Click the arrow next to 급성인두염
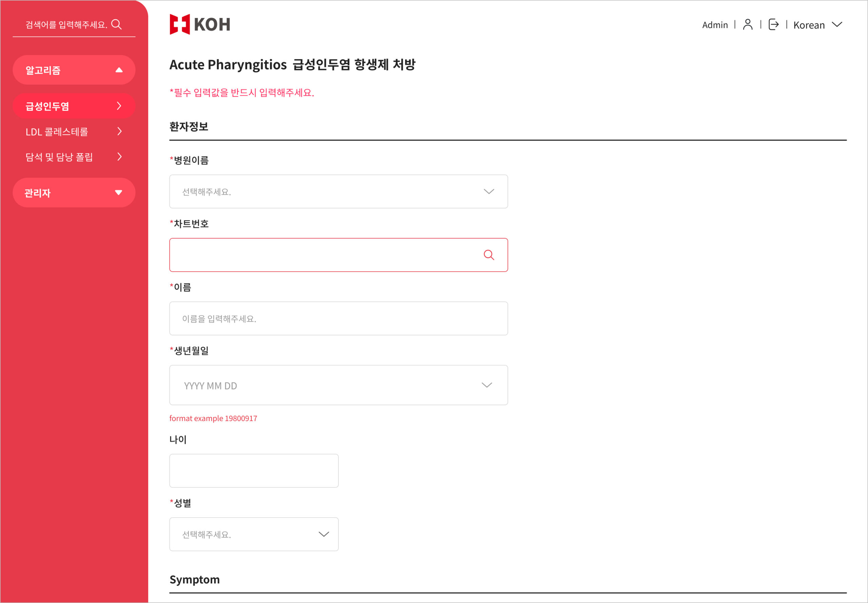The width and height of the screenshot is (868, 603). pyautogui.click(x=119, y=106)
